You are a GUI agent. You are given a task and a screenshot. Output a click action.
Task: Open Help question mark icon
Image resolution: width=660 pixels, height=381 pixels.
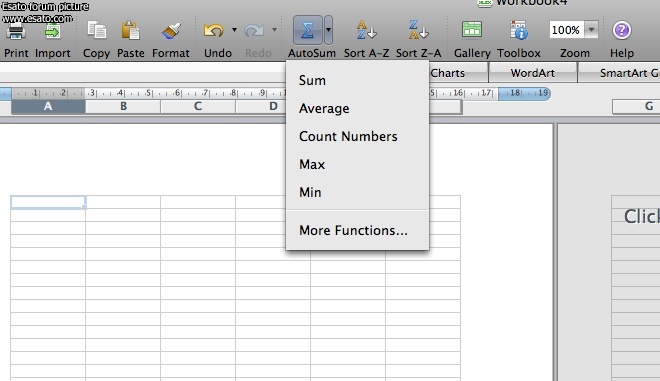click(622, 30)
